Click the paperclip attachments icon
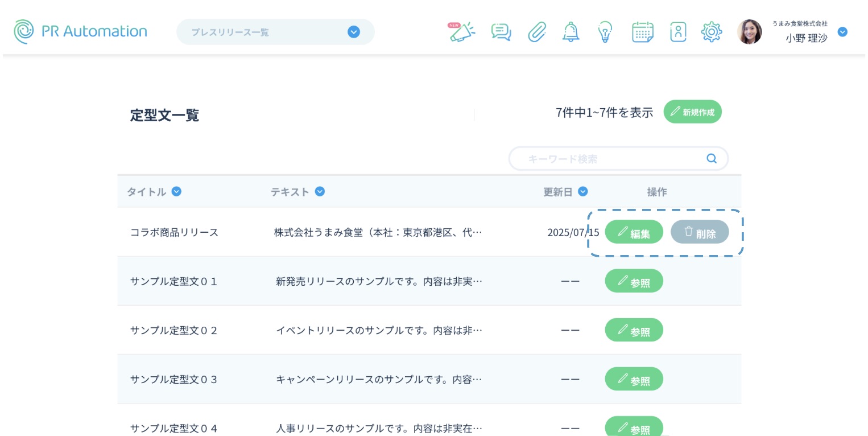This screenshot has height=436, width=868. [x=536, y=32]
